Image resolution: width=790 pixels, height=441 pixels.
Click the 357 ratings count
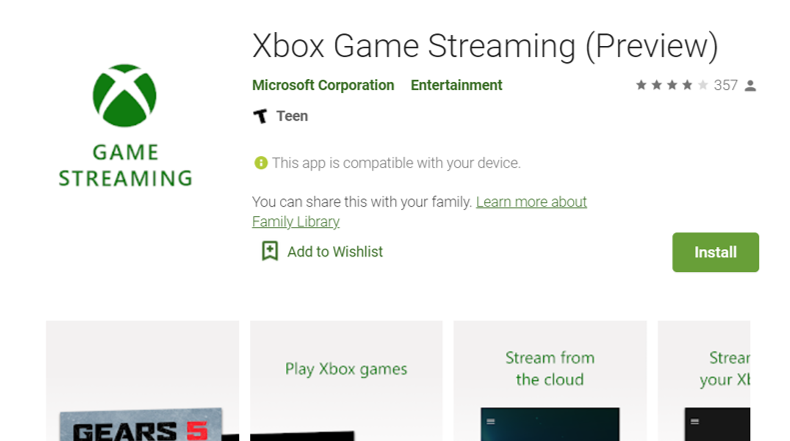pyautogui.click(x=725, y=86)
